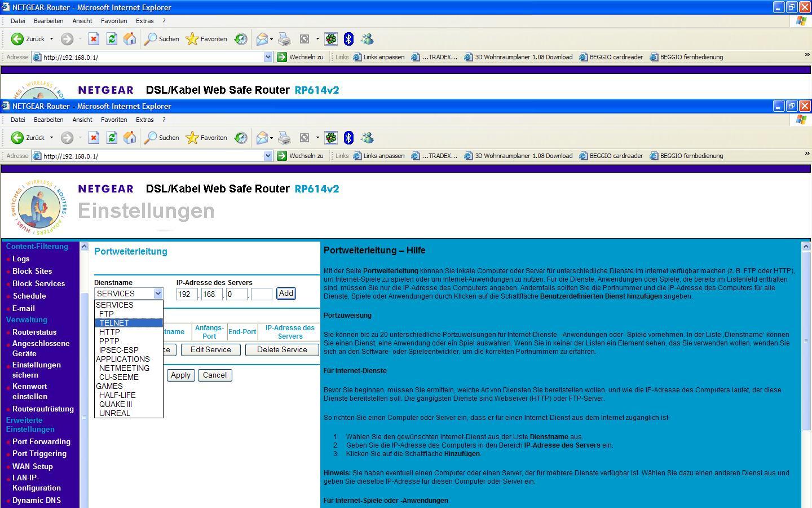Open Routerstatus sidebar link
812x508 pixels.
34,332
